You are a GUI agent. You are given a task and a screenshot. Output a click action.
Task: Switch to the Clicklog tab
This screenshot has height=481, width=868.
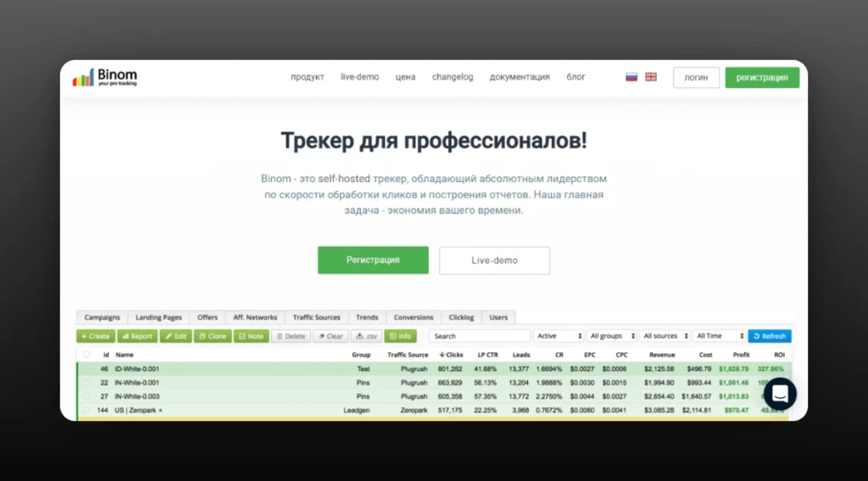461,318
